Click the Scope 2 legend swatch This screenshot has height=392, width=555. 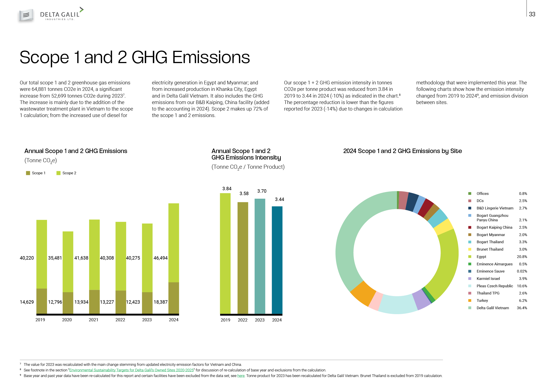58,173
